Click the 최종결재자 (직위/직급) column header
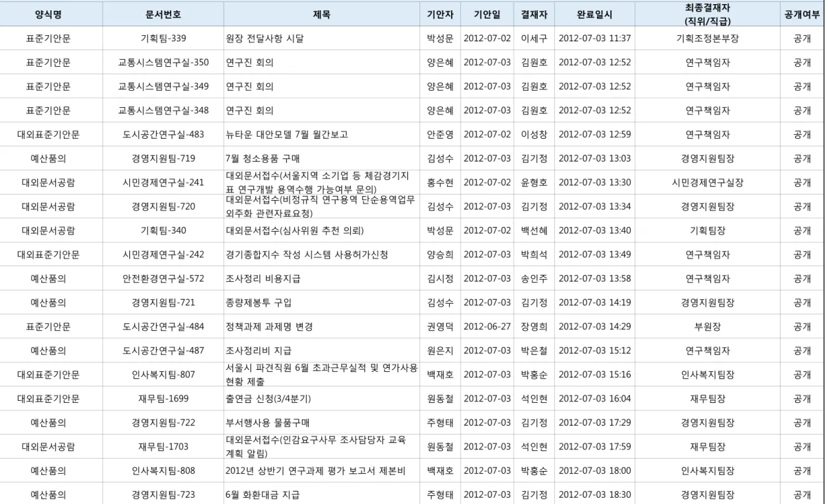 coord(707,14)
